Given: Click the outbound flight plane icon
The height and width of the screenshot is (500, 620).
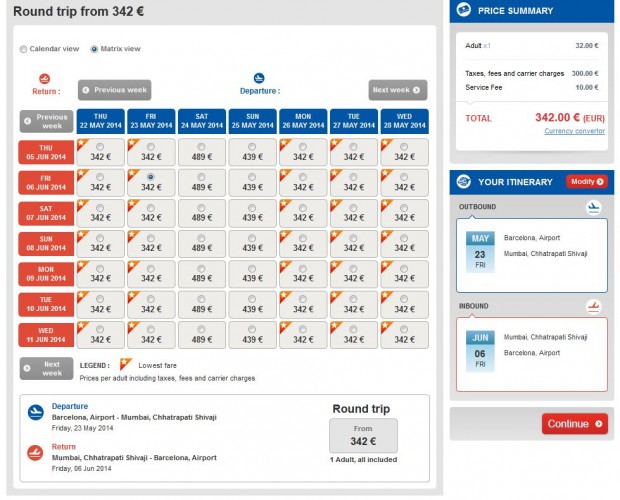Looking at the screenshot, I should (594, 207).
